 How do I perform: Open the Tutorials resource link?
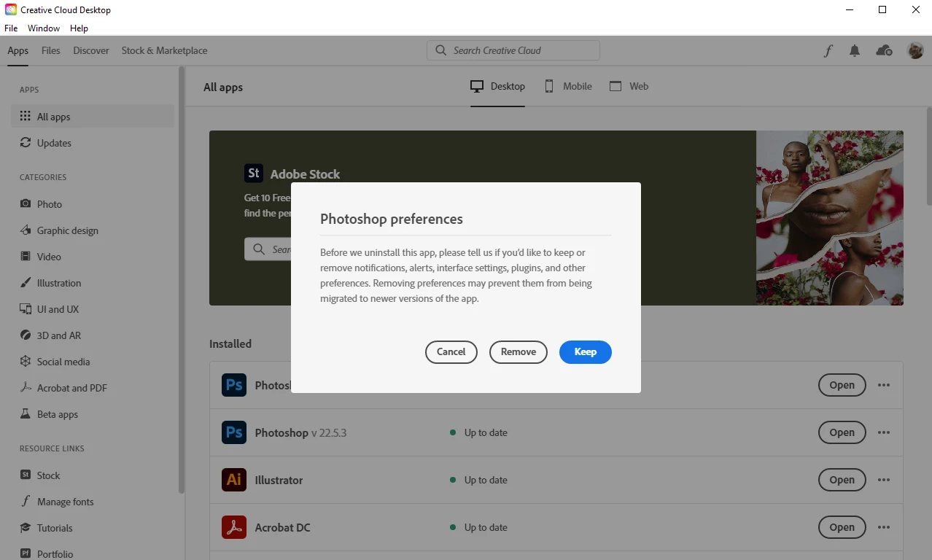93,528
